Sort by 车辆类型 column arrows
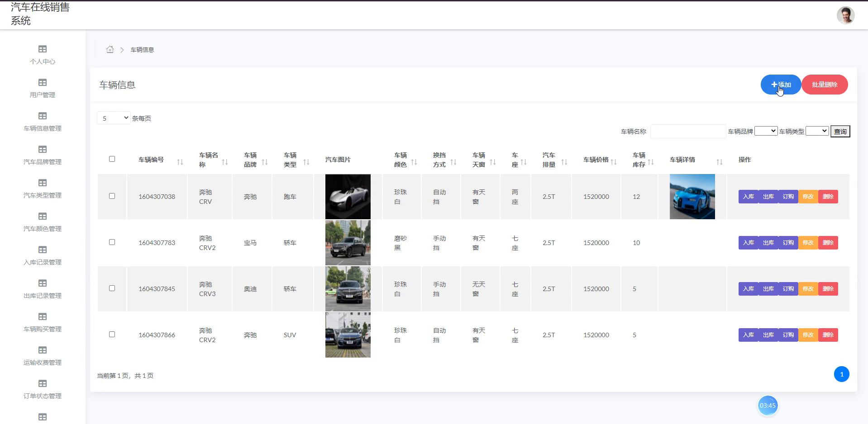 (306, 162)
